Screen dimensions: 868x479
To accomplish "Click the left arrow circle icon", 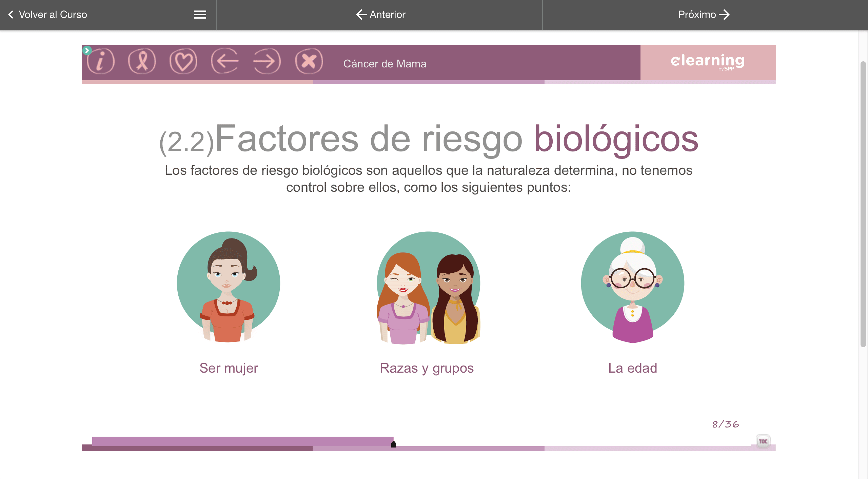I will [225, 61].
